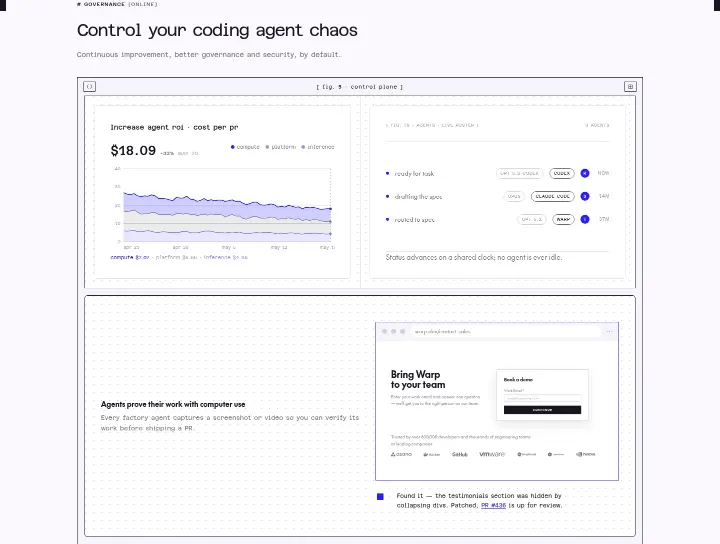Click the model pill in ready for task row
Viewport: 720px width, 544px height.
(x=519, y=174)
